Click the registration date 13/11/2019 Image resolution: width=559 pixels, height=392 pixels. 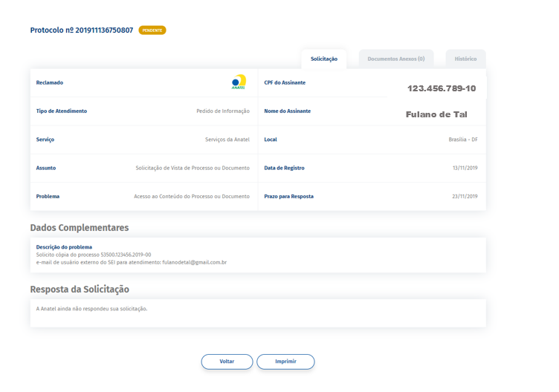pos(465,168)
